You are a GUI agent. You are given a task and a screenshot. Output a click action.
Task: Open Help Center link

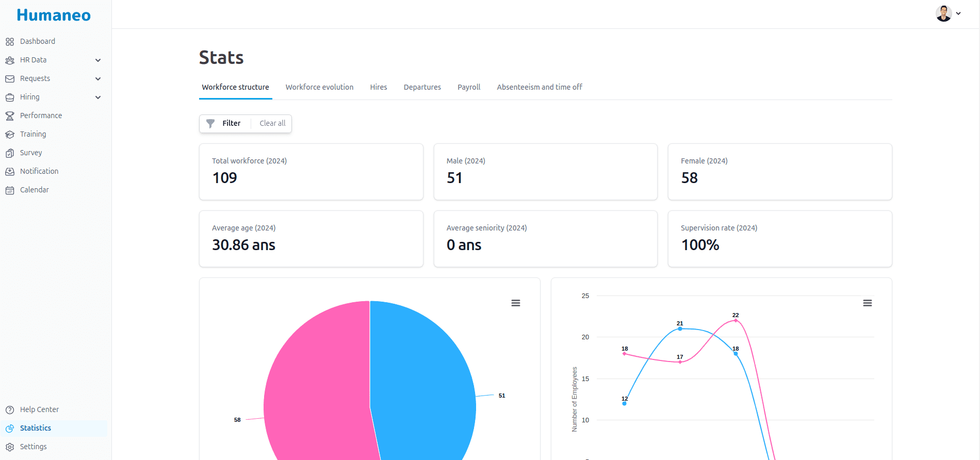39,409
